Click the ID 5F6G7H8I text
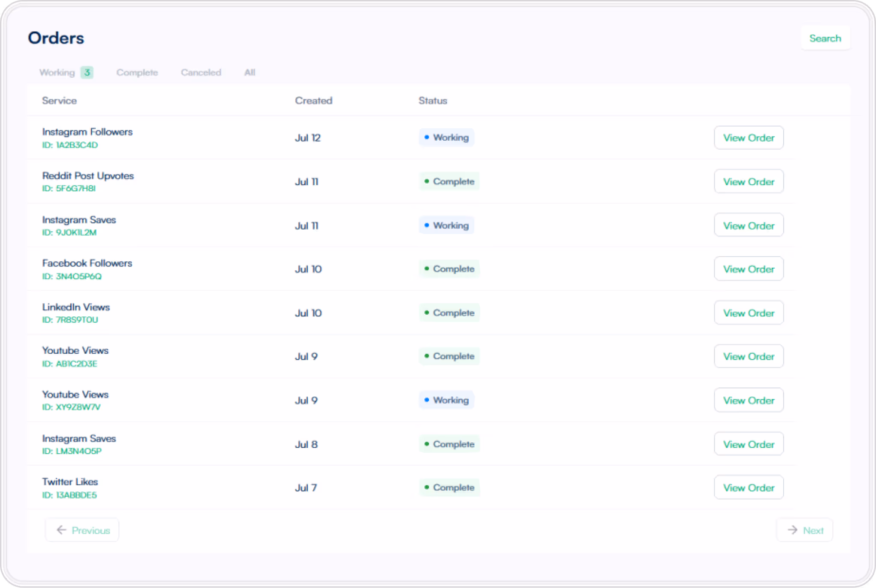This screenshot has width=876, height=588. 68,189
